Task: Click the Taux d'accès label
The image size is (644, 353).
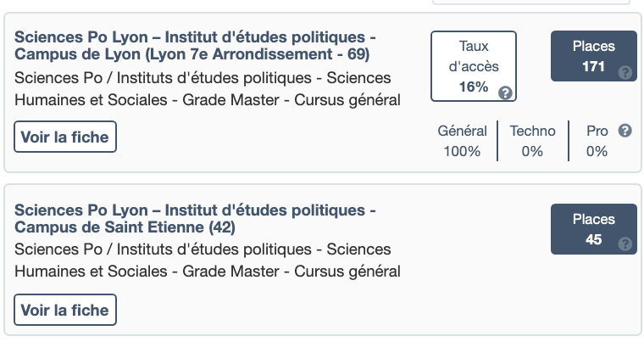Action: [474, 55]
